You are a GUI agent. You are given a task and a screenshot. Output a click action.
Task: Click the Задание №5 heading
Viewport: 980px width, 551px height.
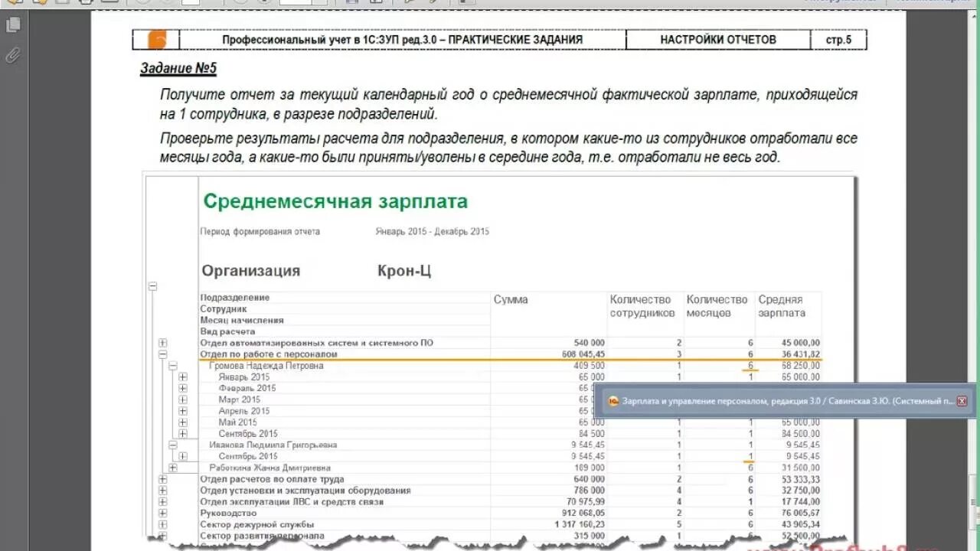click(x=178, y=69)
